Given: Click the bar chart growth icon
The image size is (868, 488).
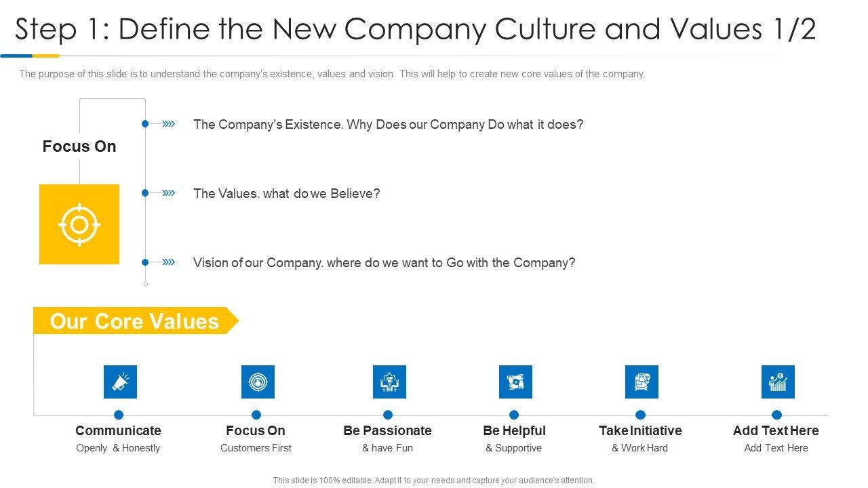Looking at the screenshot, I should pos(778,382).
